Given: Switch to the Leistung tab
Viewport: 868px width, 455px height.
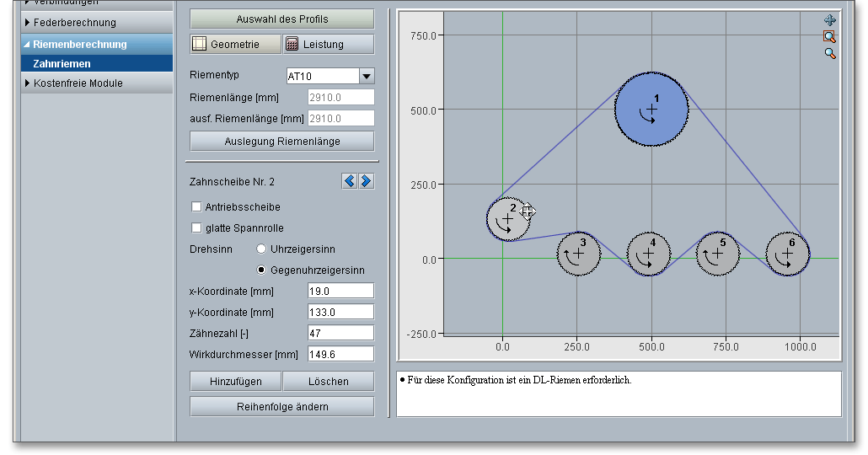Looking at the screenshot, I should 328,44.
